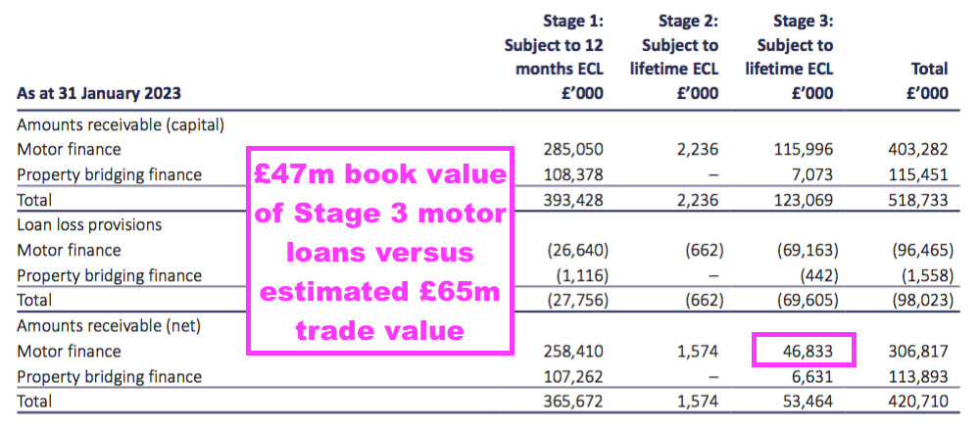Click the As at 31 January 2023 label

point(99,94)
